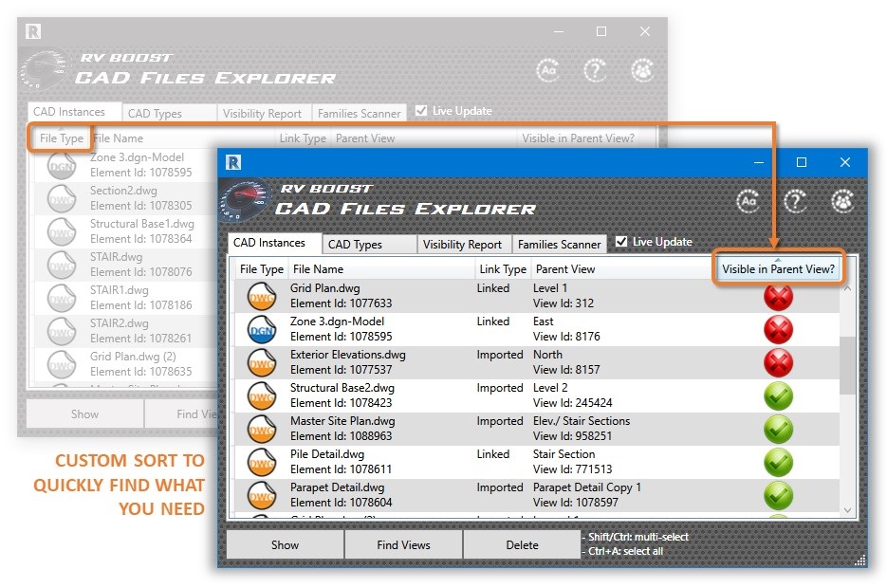
Task: Select the 'Parapet Detail.dwg' file name
Action: point(337,487)
